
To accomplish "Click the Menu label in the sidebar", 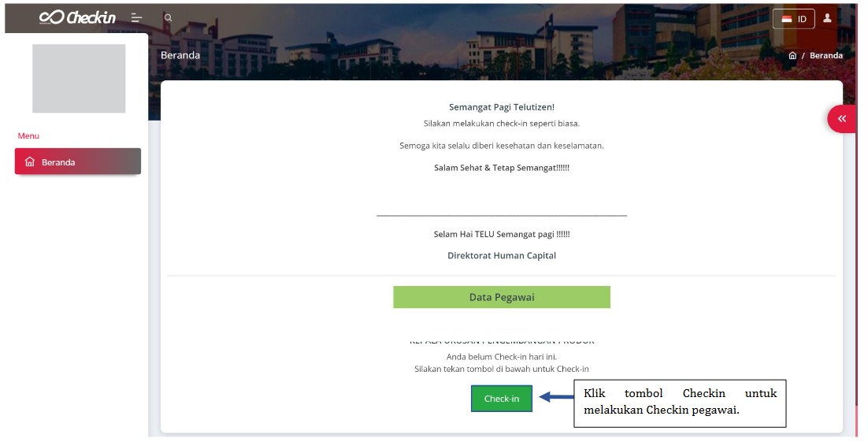I will pyautogui.click(x=28, y=136).
